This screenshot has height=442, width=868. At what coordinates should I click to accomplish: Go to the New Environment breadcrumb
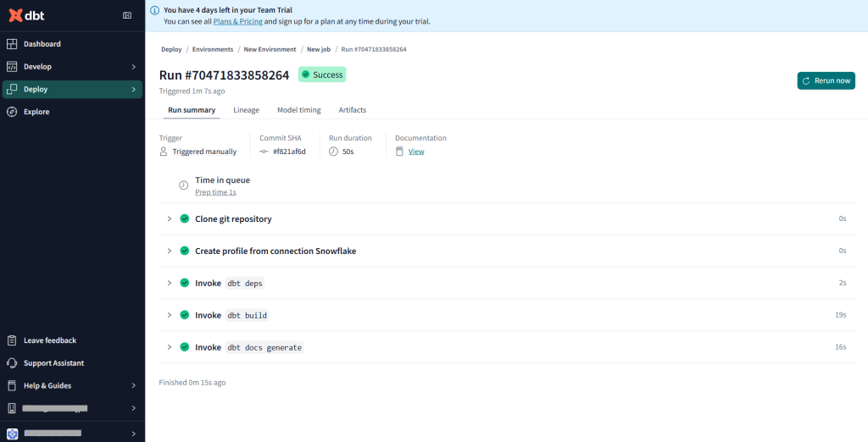click(x=270, y=49)
